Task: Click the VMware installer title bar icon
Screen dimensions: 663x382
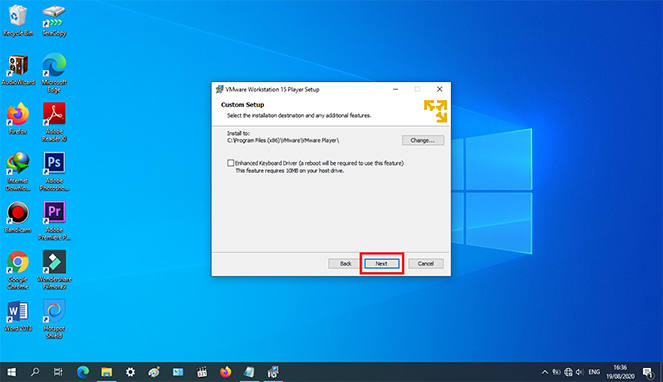Action: [219, 89]
